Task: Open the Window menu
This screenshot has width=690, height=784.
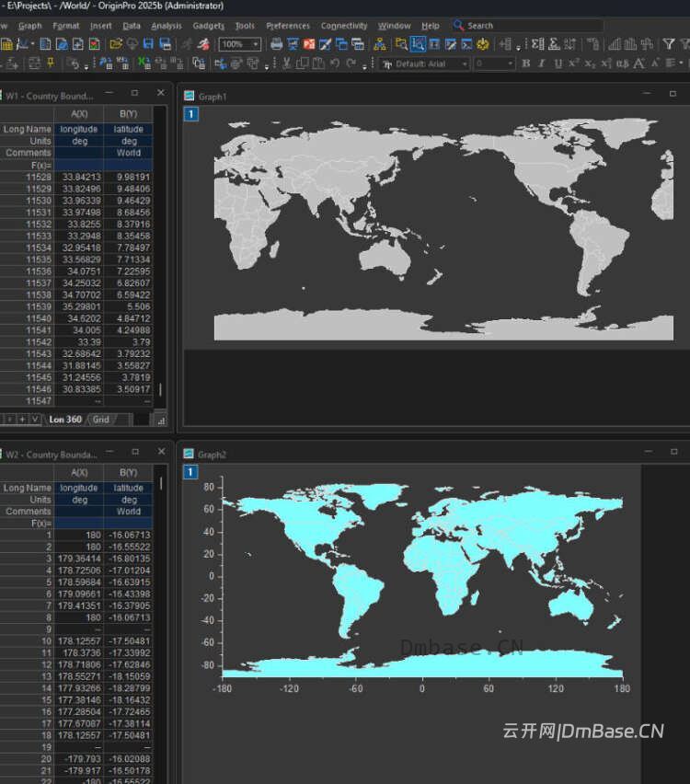Action: click(394, 26)
